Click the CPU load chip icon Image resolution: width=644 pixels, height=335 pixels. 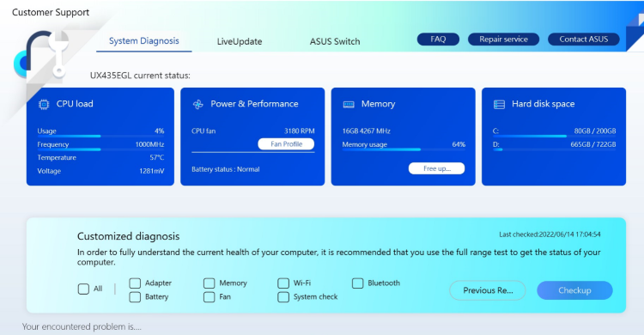(44, 105)
